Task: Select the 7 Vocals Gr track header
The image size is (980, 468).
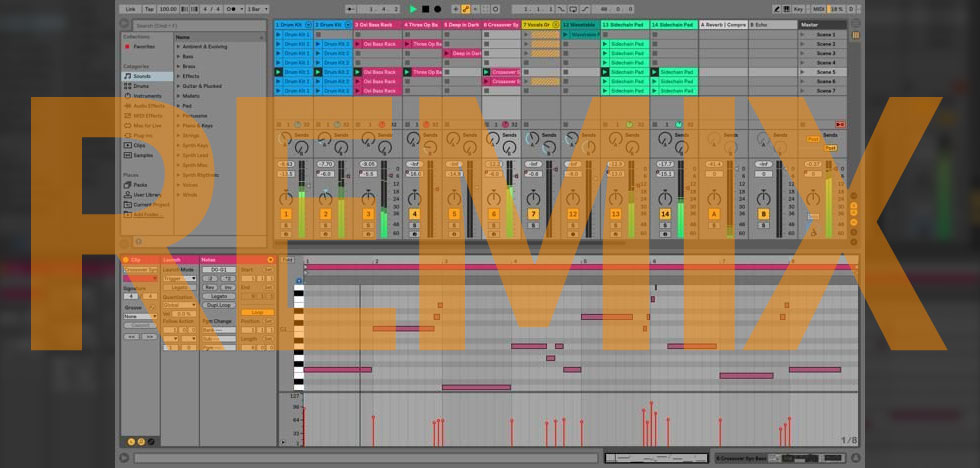Action: [541, 25]
